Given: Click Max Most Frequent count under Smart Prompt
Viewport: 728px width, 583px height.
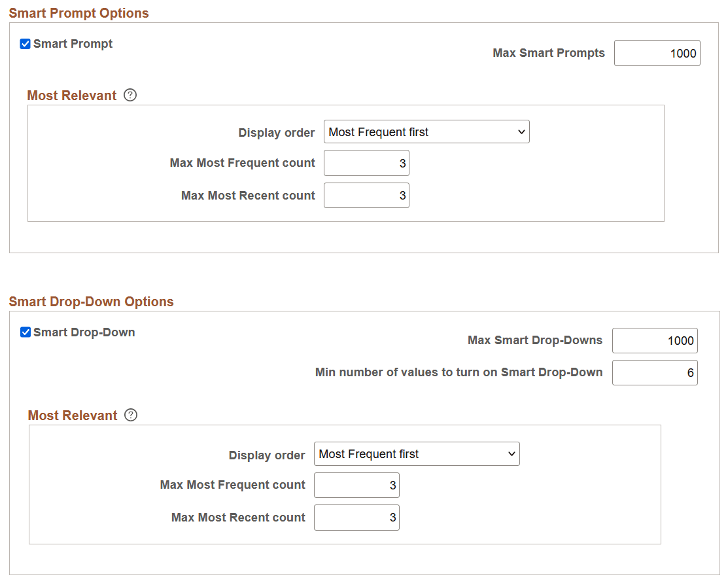Looking at the screenshot, I should click(366, 163).
